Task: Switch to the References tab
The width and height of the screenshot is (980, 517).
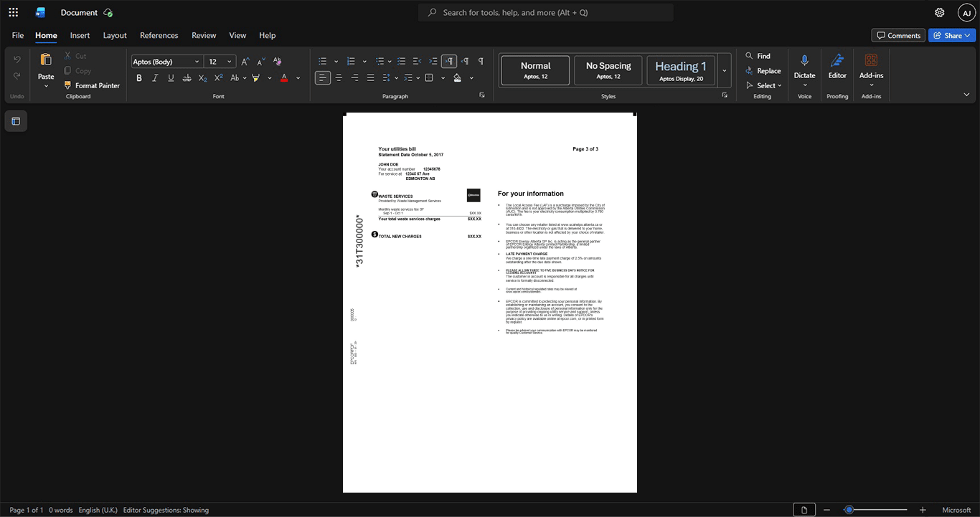Action: click(159, 35)
